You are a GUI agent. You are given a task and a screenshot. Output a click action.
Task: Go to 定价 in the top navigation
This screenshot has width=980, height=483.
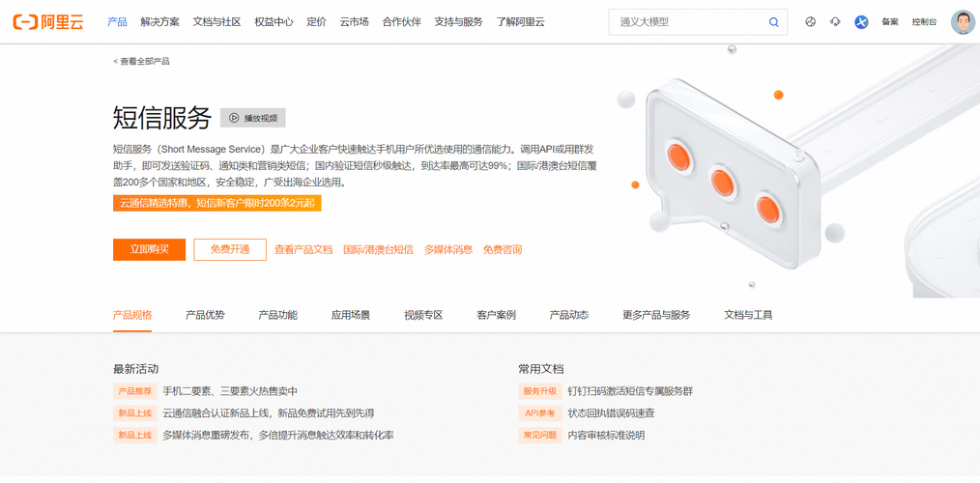coord(316,22)
